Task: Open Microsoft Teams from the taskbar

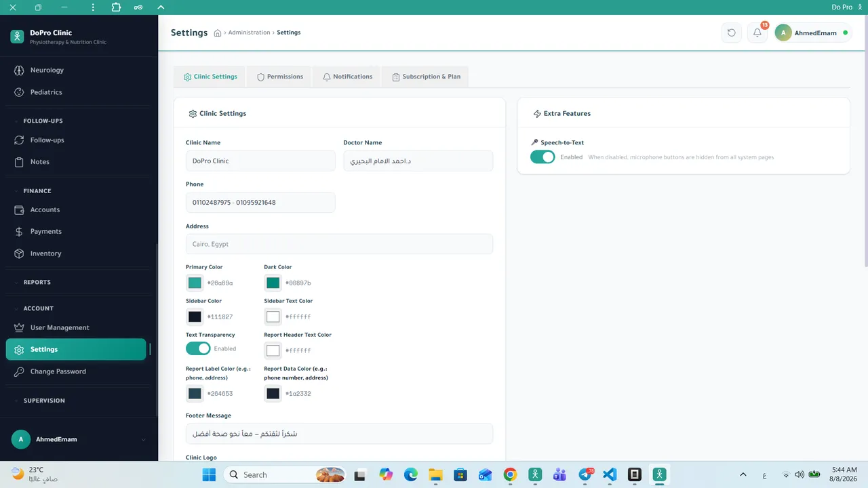Action: pyautogui.click(x=559, y=474)
